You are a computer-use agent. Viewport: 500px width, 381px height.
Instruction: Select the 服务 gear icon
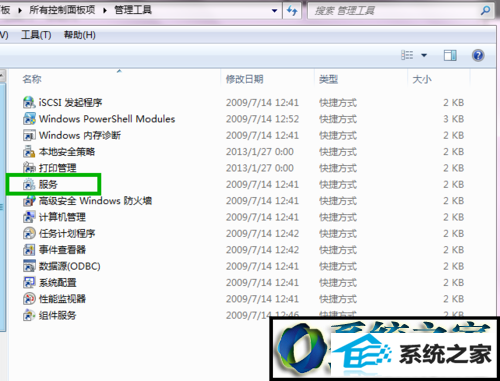pos(29,184)
